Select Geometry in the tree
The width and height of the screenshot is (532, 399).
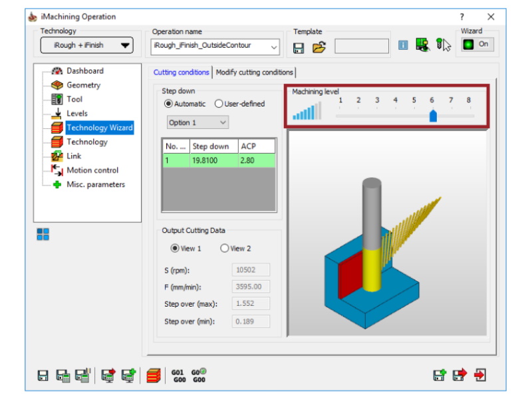(83, 85)
